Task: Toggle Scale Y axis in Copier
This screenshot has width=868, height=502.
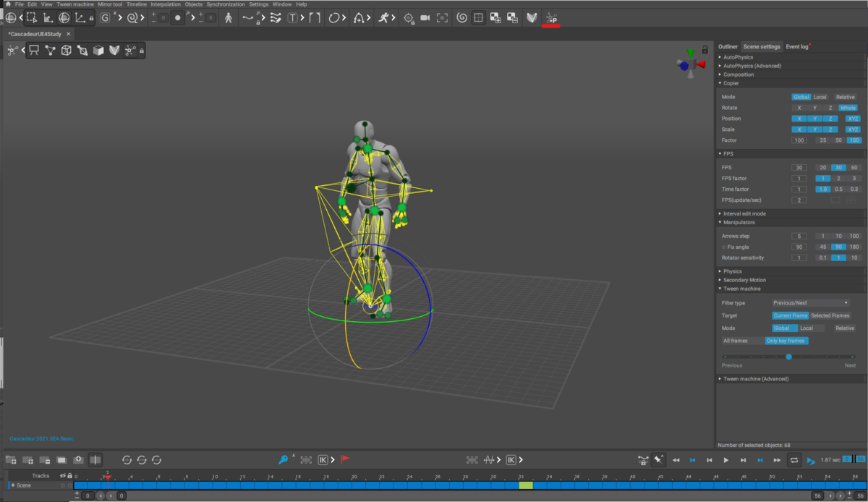Action: point(814,129)
